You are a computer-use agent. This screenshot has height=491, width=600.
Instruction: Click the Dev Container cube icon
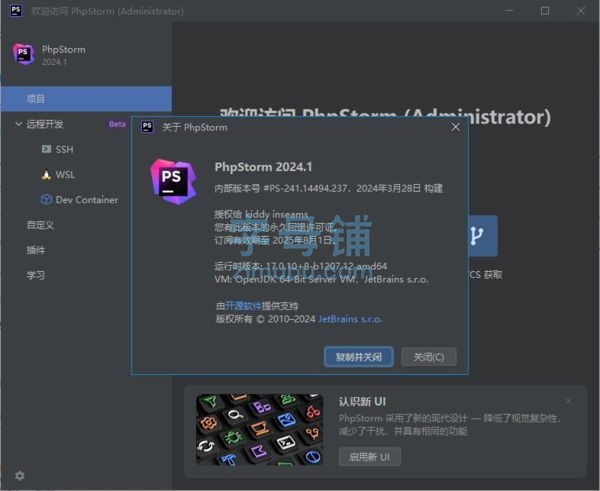click(46, 199)
